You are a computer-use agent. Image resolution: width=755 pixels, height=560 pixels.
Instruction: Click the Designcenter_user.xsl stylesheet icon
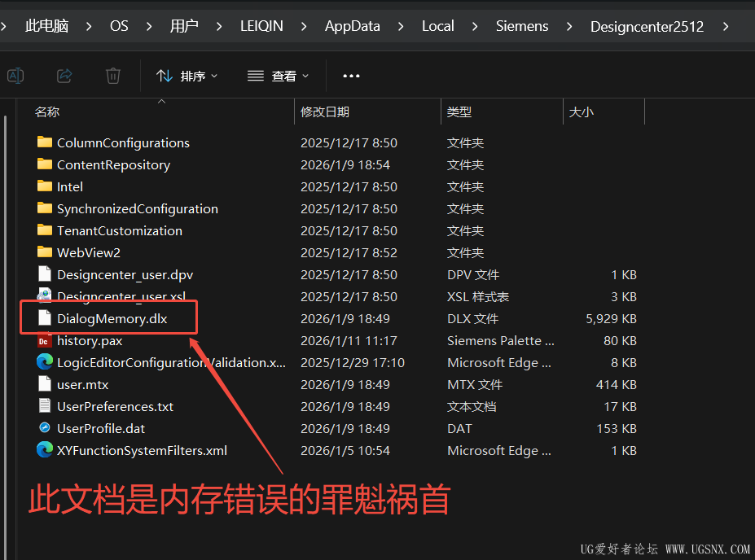point(45,296)
